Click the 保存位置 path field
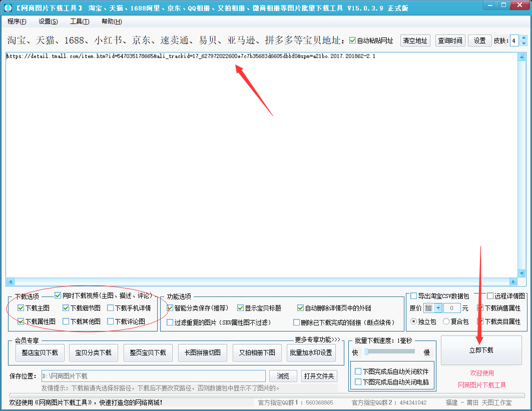This screenshot has width=532, height=411. point(153,376)
